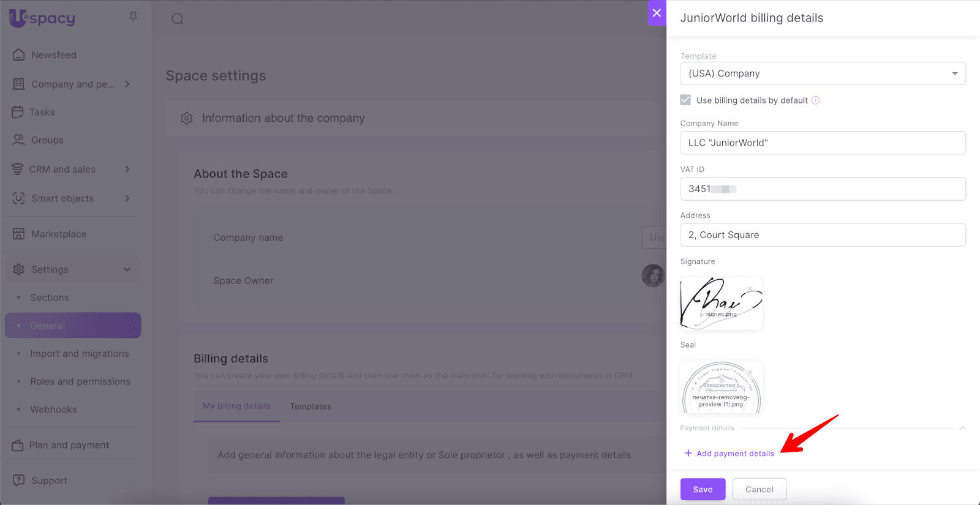Open the Tasks section
980x505 pixels.
pos(42,112)
